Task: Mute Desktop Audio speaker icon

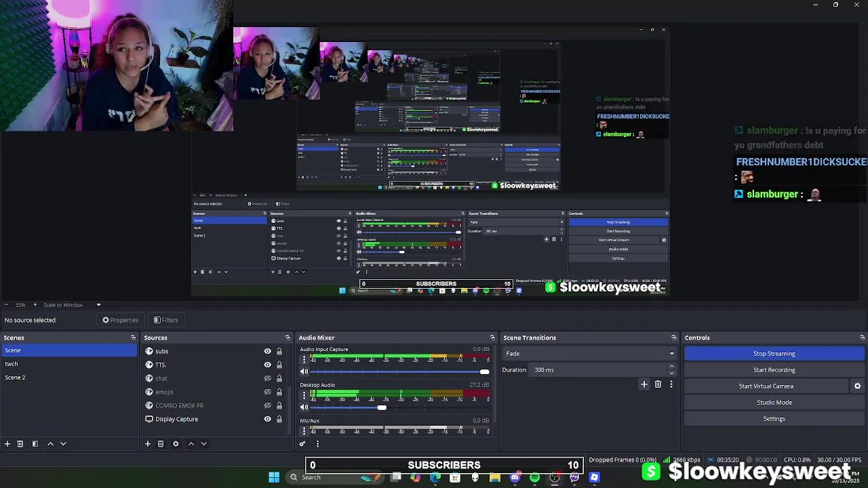Action: pyautogui.click(x=304, y=407)
